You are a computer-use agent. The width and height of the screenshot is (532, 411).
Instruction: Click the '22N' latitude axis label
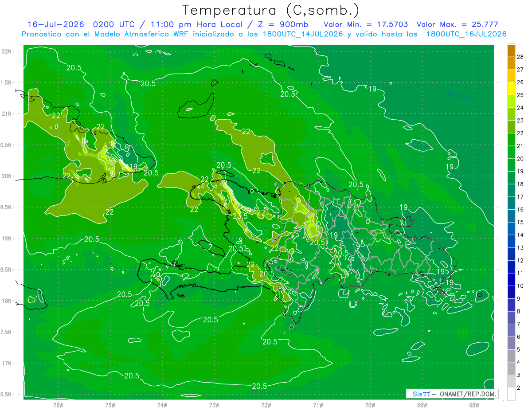click(x=7, y=51)
